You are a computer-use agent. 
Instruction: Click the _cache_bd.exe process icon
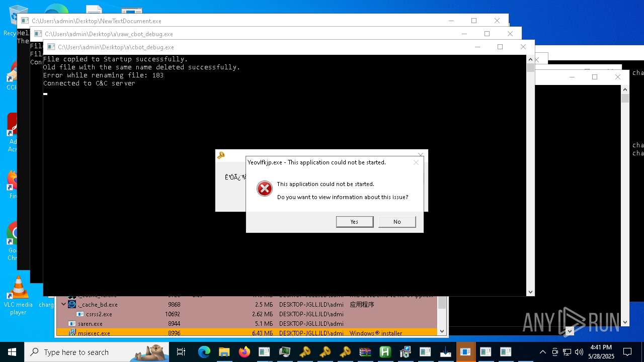(72, 304)
